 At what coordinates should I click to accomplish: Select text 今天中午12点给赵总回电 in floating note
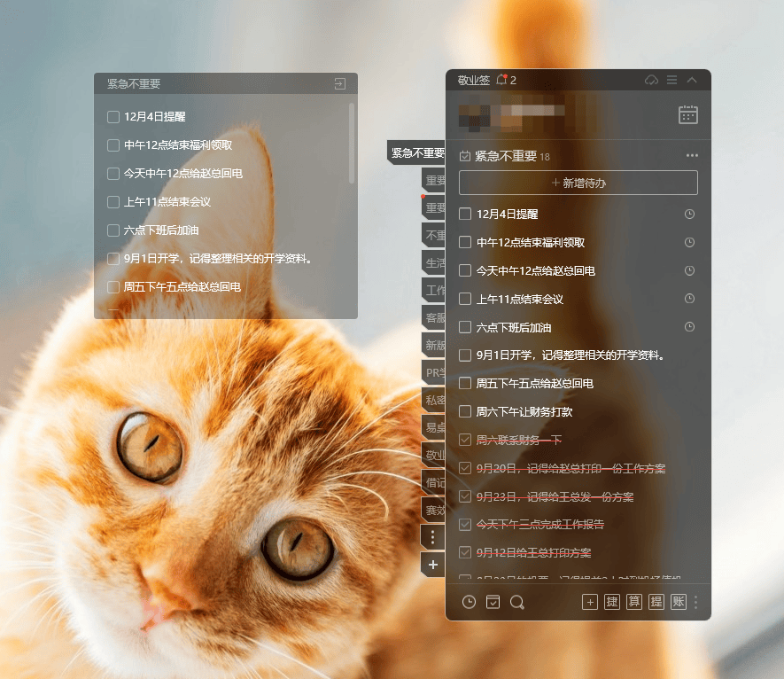click(183, 174)
